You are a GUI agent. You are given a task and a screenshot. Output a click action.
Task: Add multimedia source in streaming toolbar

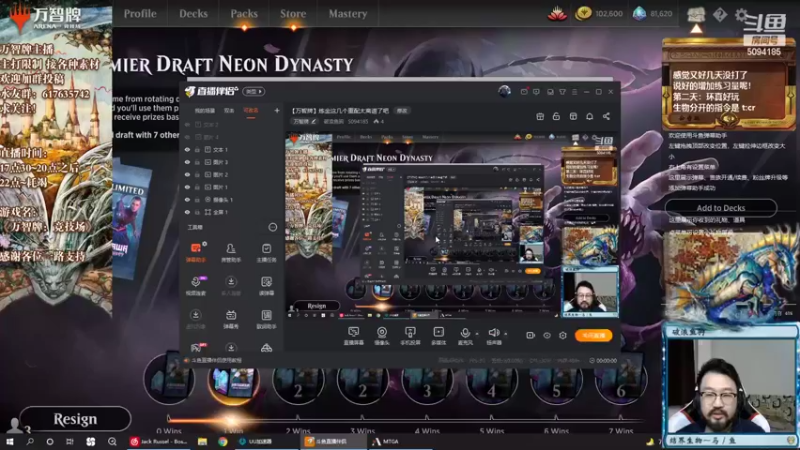pos(438,335)
